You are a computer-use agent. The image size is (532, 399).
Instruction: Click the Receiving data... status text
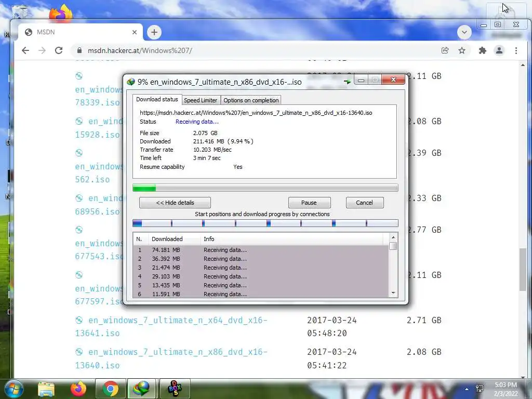coord(197,122)
